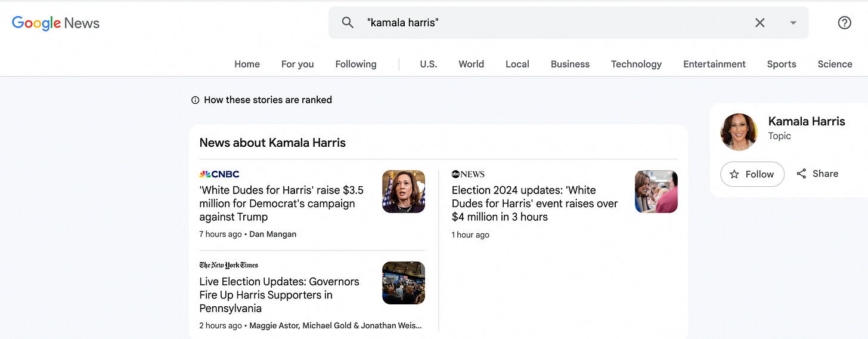Open the Entertainment section

click(x=714, y=64)
